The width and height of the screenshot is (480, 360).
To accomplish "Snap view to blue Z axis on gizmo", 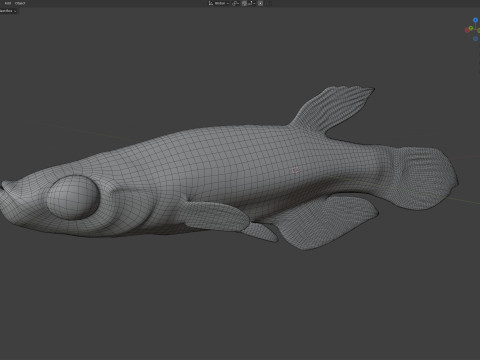I will (x=475, y=20).
